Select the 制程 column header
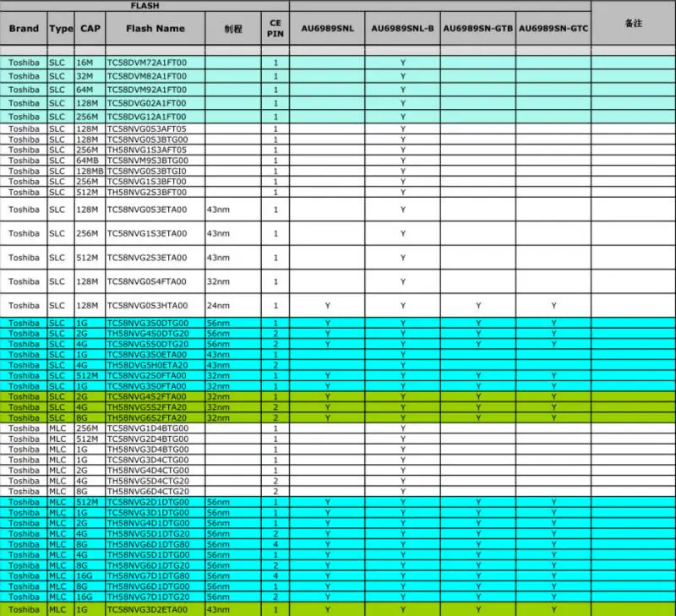 tap(233, 29)
